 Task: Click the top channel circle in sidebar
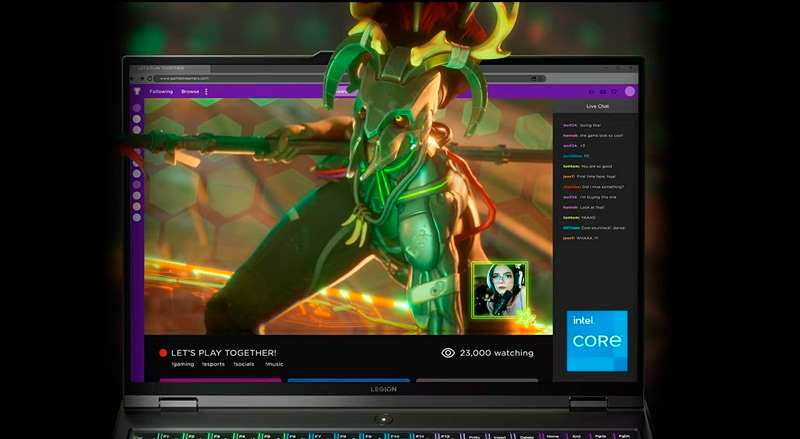(137, 108)
